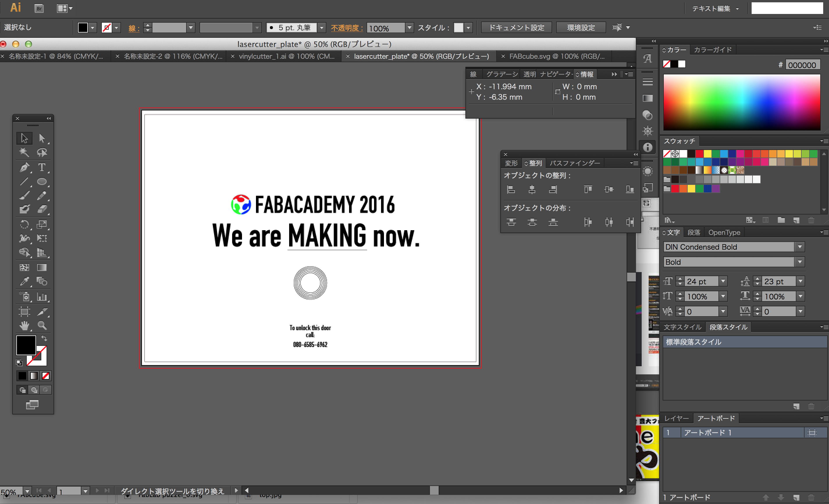Click vertical align top icon
Screen dimensions: 829x504
(x=588, y=190)
